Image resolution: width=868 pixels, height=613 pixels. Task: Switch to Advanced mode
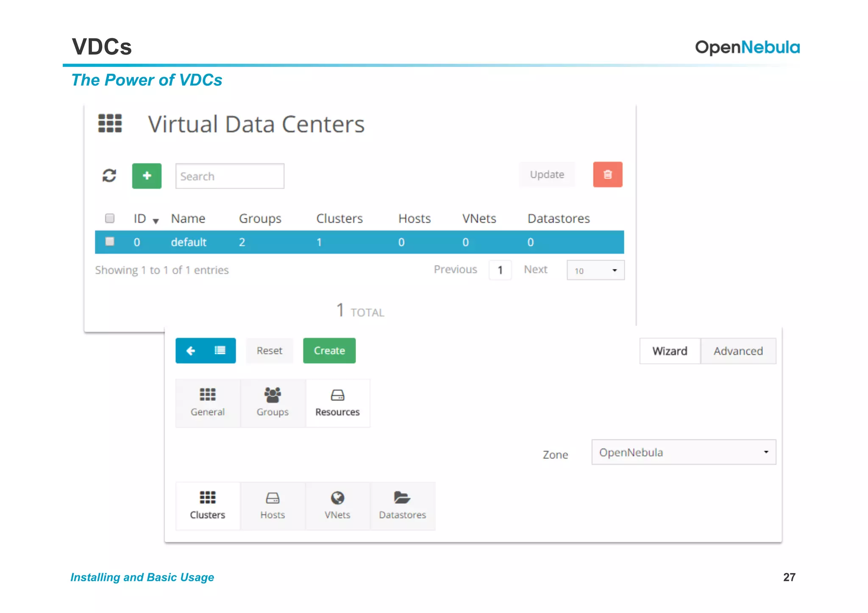coord(738,351)
